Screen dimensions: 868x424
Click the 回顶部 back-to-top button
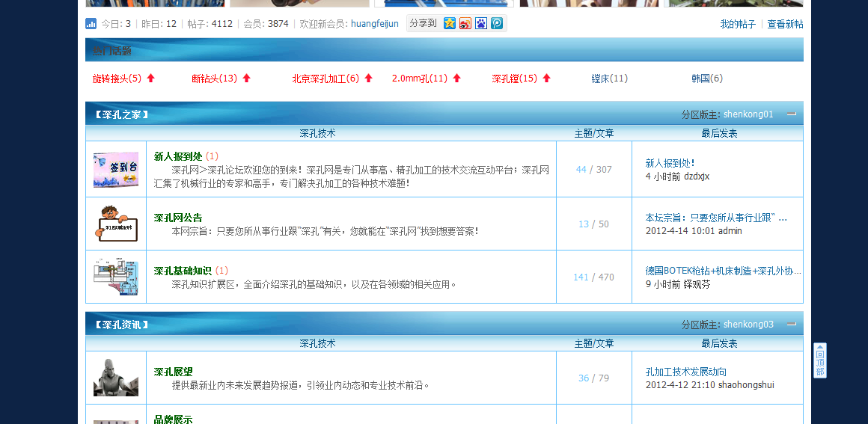tap(820, 360)
